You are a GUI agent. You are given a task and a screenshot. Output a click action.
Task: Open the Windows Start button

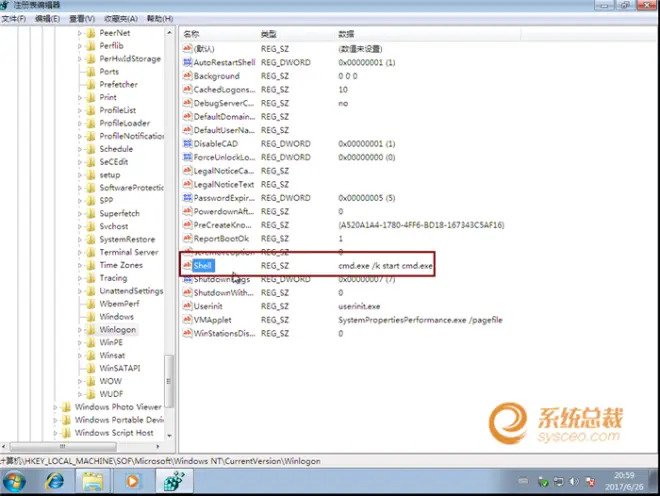[x=14, y=481]
